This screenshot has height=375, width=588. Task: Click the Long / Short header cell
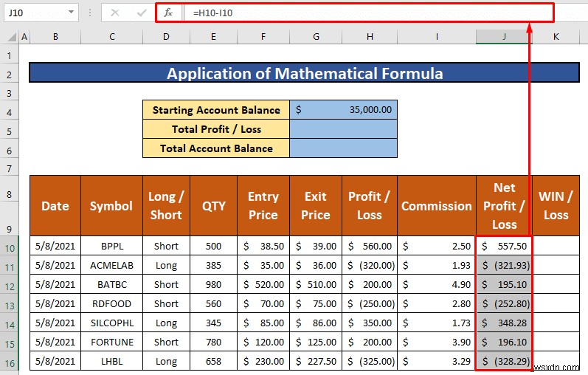pos(166,206)
